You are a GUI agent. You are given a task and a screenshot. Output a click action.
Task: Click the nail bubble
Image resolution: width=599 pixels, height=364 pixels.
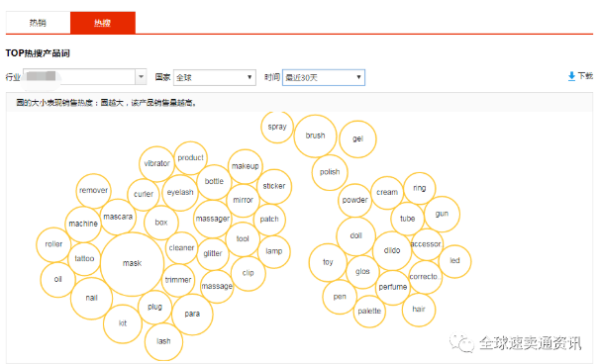[92, 298]
